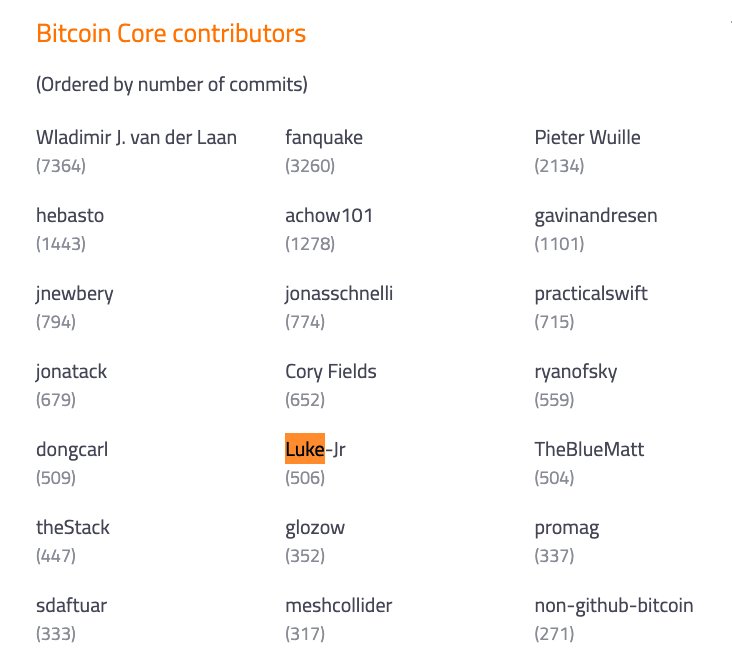The image size is (732, 657).
Task: Click glozow contributor name
Action: coord(315,528)
